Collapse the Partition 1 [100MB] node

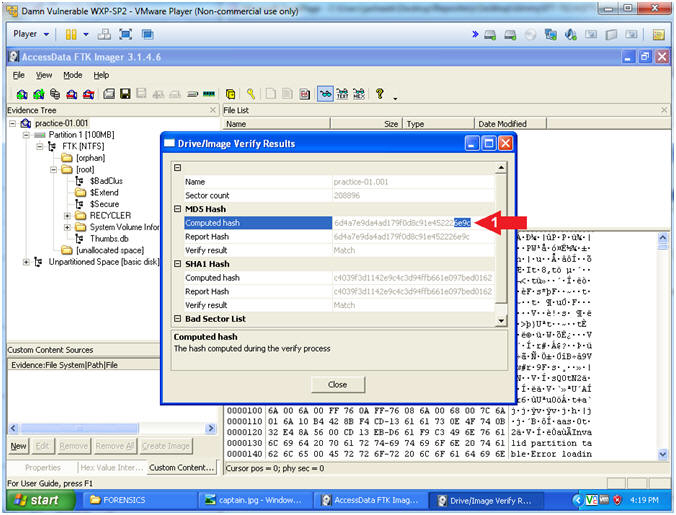(x=26, y=135)
